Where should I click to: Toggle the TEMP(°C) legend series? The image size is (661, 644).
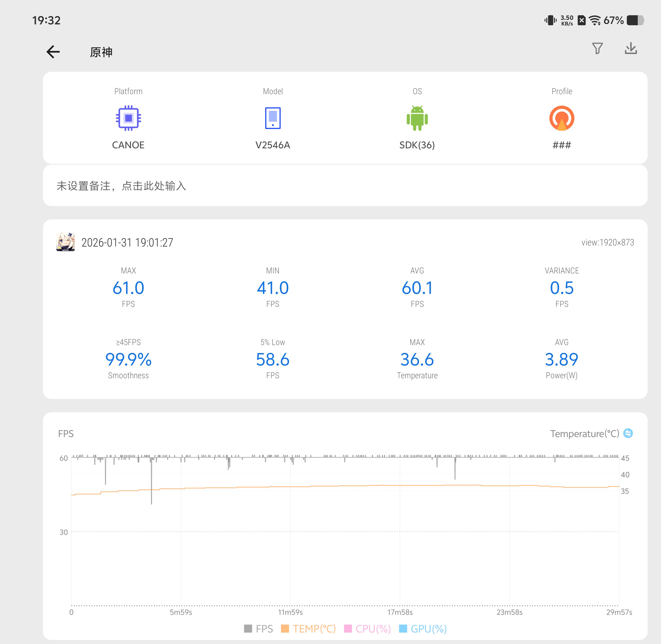(x=308, y=629)
